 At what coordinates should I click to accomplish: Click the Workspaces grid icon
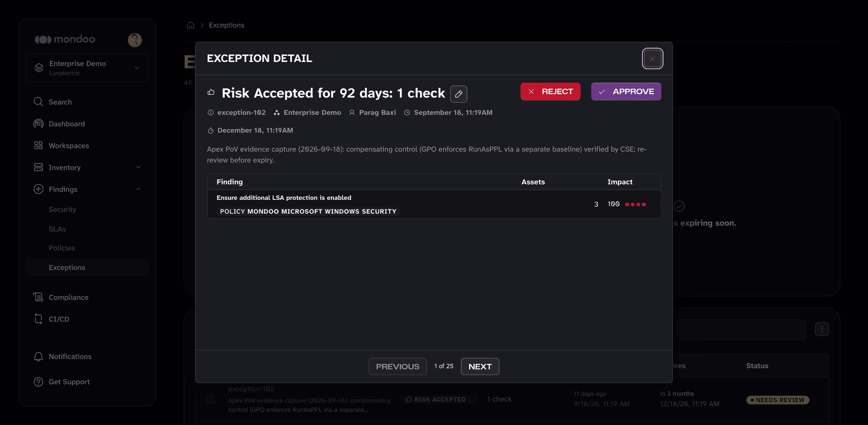coord(38,145)
